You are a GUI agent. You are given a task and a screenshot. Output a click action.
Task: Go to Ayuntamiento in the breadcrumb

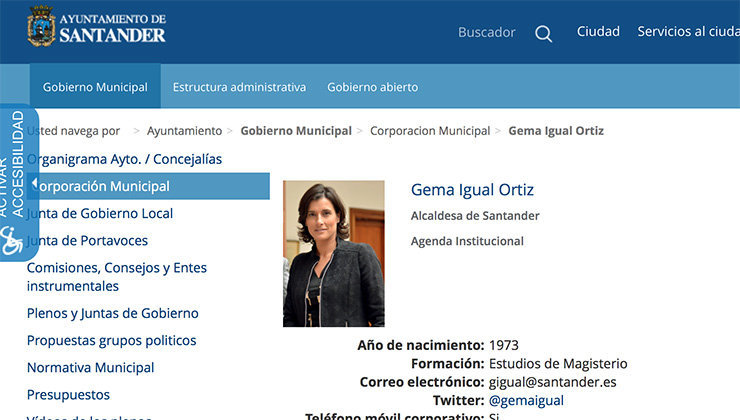[184, 131]
